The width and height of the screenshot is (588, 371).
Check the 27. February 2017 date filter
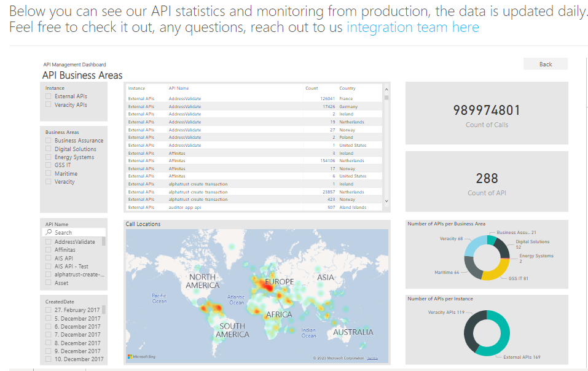[x=49, y=310]
